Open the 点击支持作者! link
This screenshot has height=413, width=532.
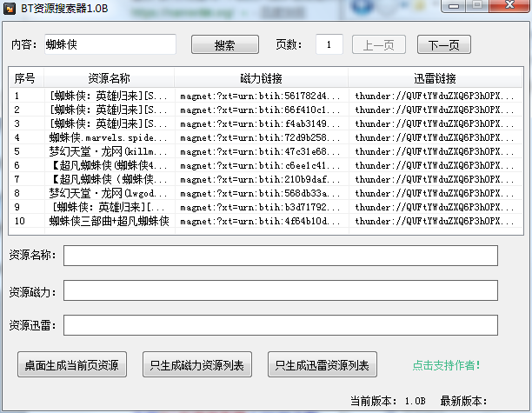[447, 365]
